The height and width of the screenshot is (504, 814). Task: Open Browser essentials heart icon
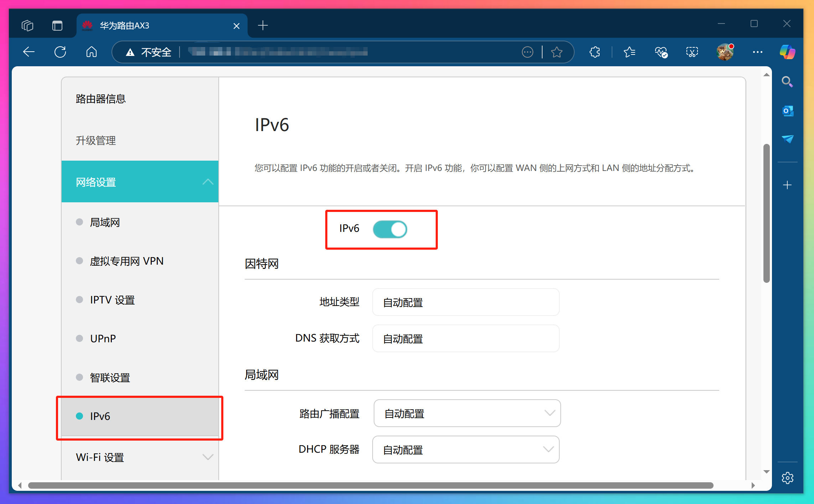pos(660,52)
